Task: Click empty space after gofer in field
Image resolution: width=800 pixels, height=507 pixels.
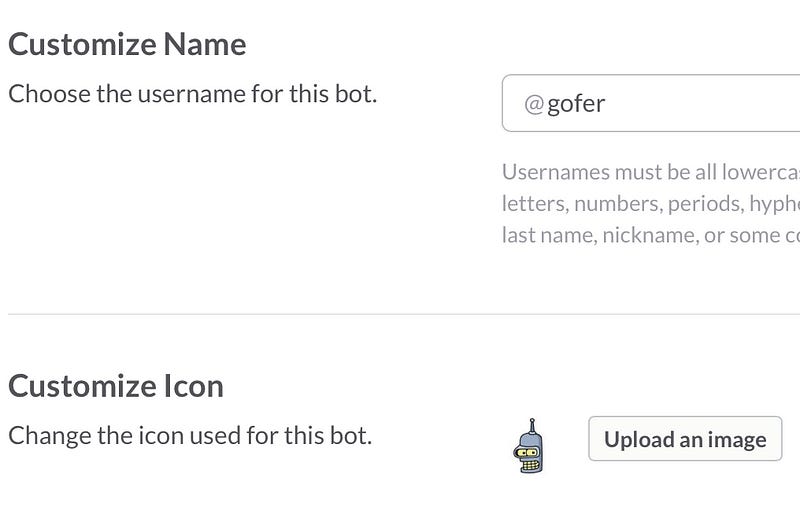Action: tap(704, 103)
